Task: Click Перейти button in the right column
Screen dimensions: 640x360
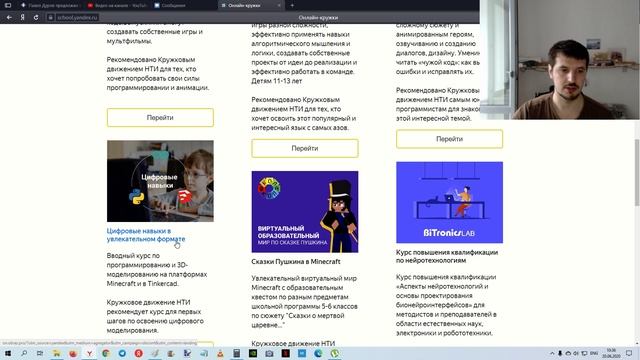Action: (x=449, y=139)
